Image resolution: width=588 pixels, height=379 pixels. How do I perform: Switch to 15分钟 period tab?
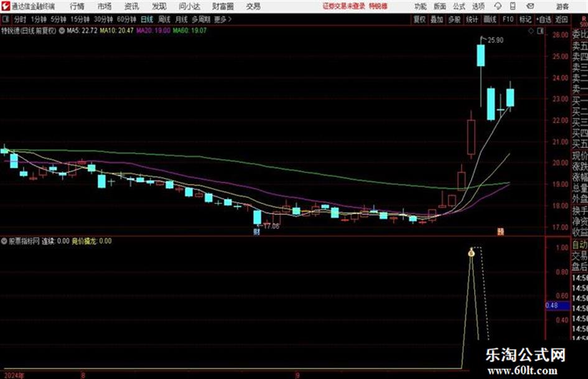click(80, 19)
